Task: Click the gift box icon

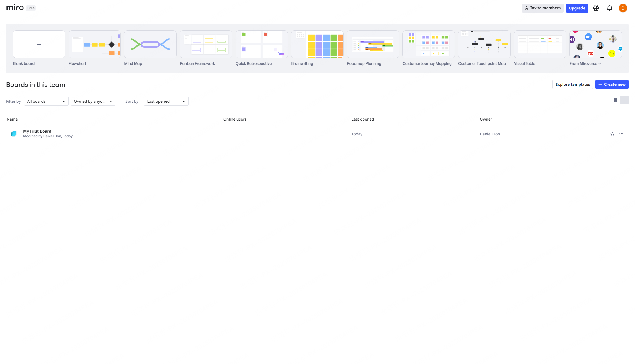Action: coord(596,8)
